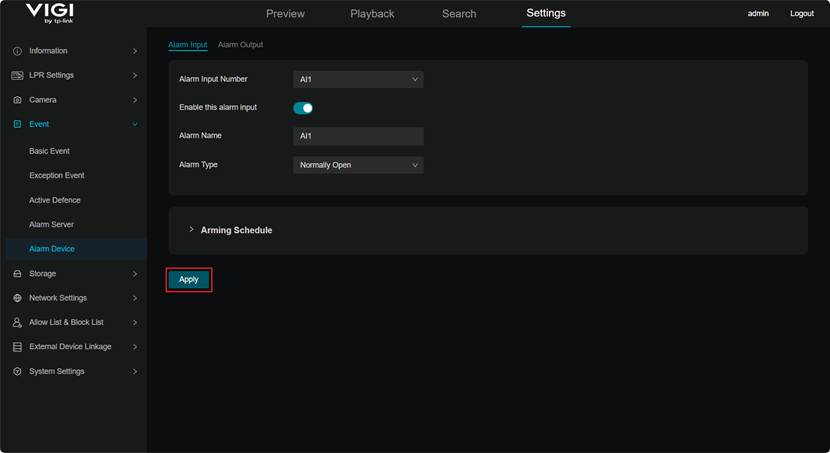
Task: Open the Alarm Type dropdown
Action: coord(358,165)
